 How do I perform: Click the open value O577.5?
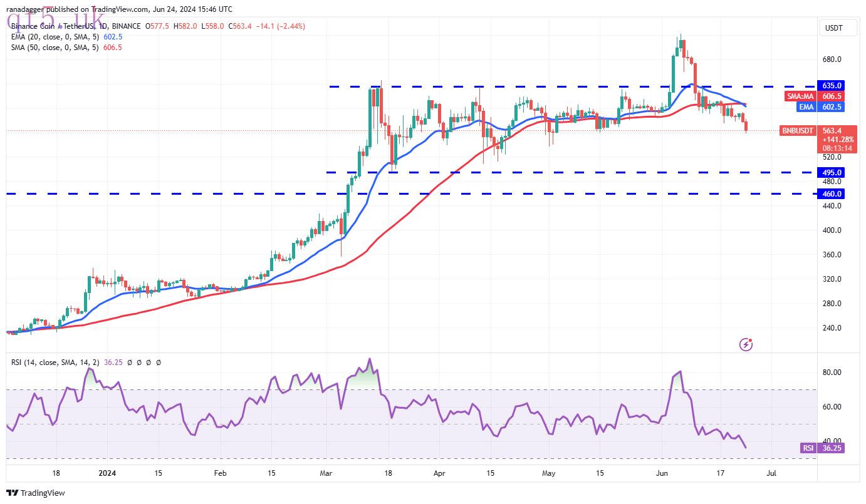tap(157, 27)
